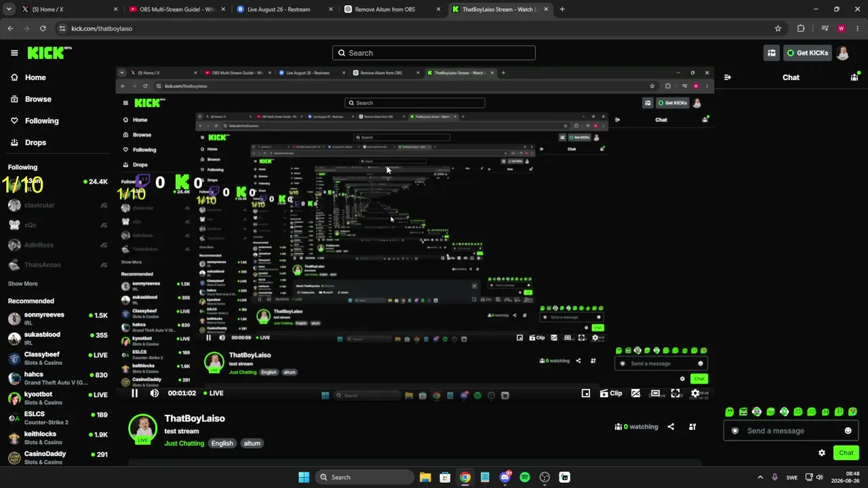
Task: Open hahcs recommended channel
Action: pyautogui.click(x=58, y=378)
